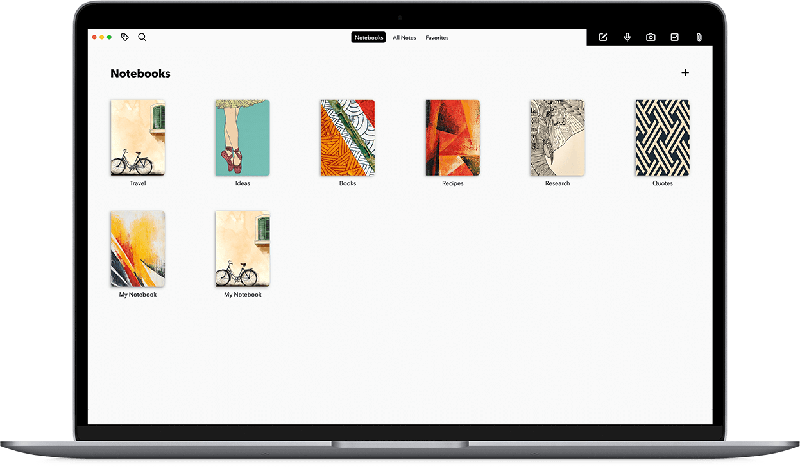
Task: Switch to the All Notes tab
Action: click(x=405, y=37)
